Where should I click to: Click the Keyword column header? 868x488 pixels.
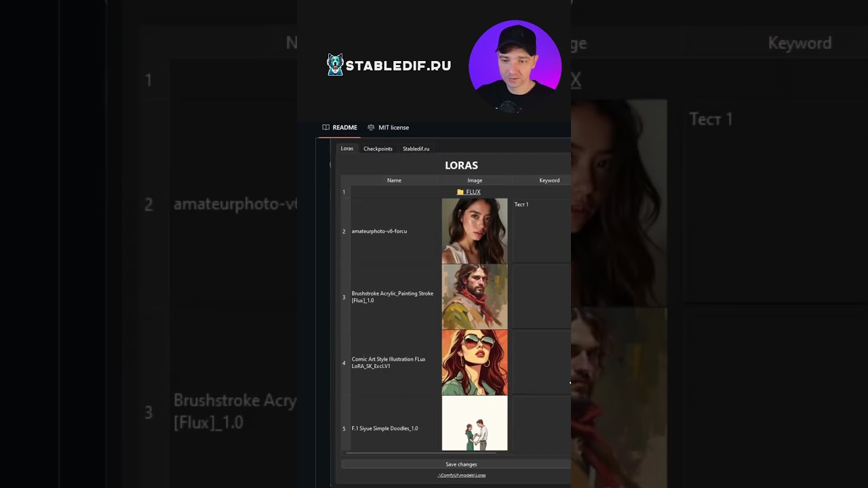tap(549, 180)
